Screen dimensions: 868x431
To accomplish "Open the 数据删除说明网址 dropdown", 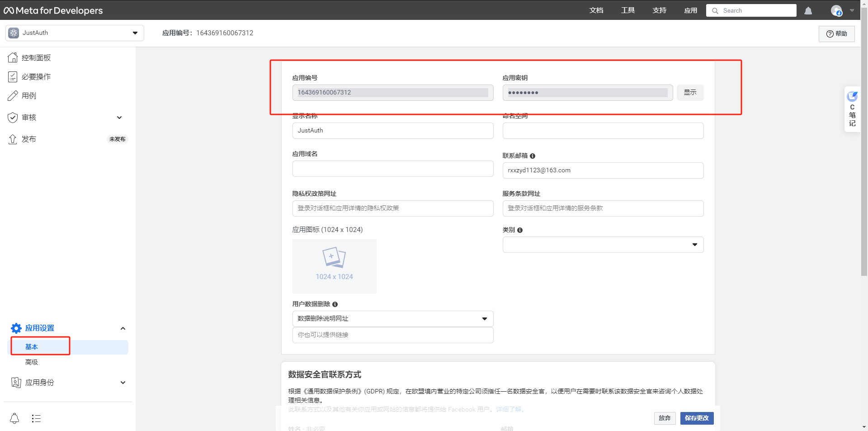I will pos(393,319).
